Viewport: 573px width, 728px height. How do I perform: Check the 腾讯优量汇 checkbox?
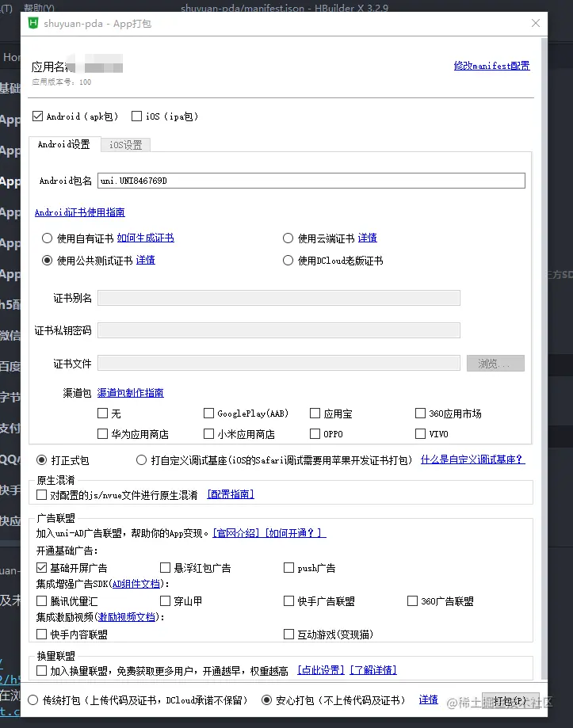pyautogui.click(x=41, y=600)
